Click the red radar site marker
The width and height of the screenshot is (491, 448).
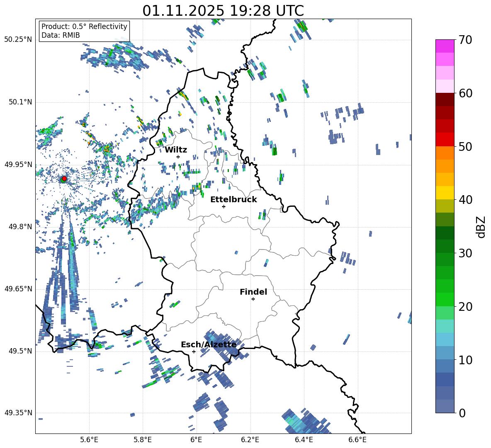coord(64,178)
